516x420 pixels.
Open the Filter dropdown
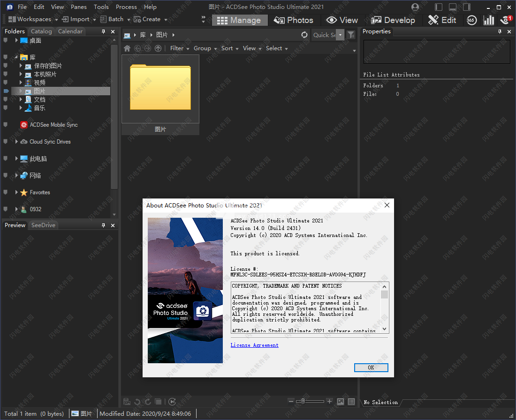[x=180, y=48]
